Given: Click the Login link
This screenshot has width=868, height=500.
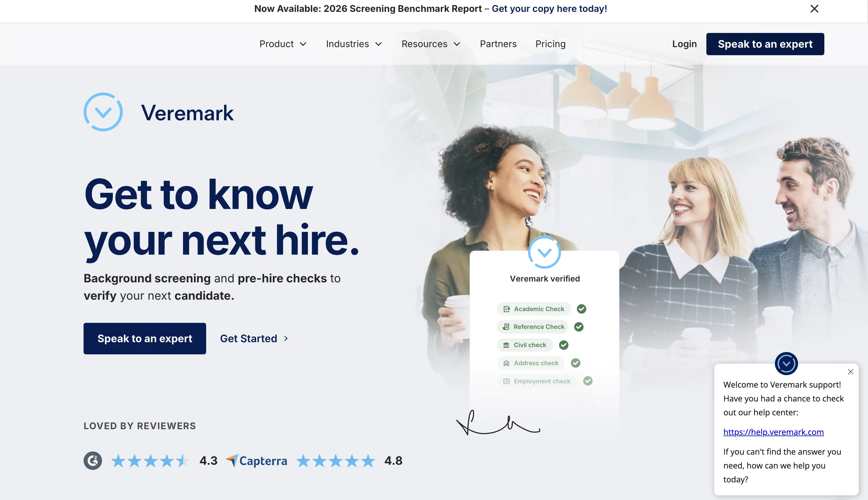Looking at the screenshot, I should 684,44.
